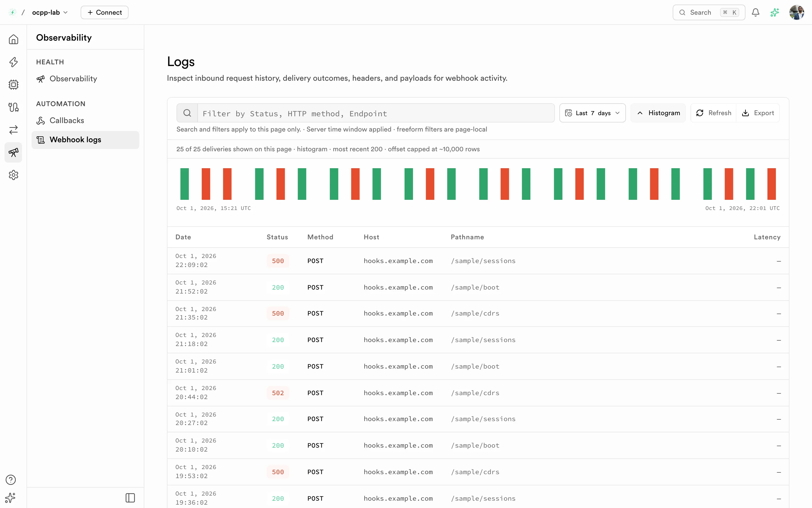The image size is (812, 508).
Task: Open the help question mark icon
Action: pyautogui.click(x=11, y=480)
